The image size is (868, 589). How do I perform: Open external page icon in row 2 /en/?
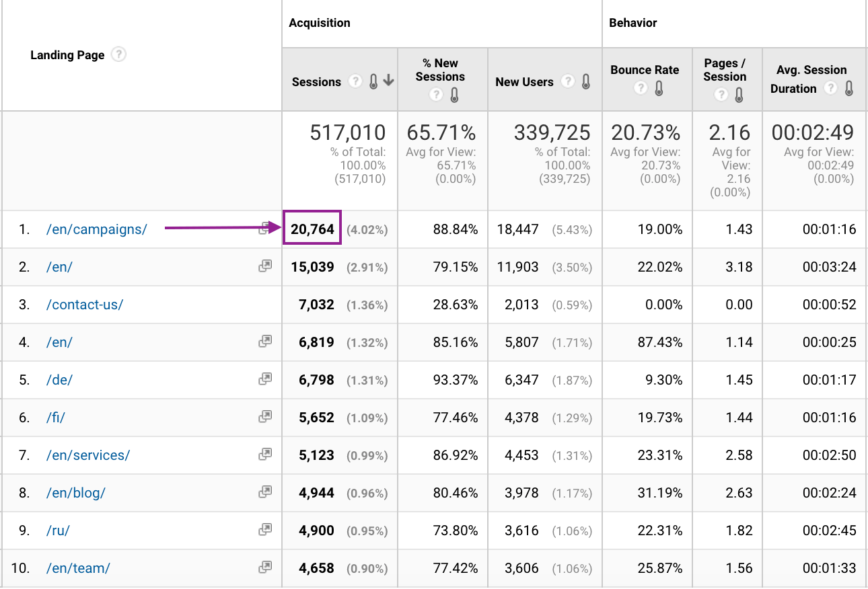click(x=265, y=266)
